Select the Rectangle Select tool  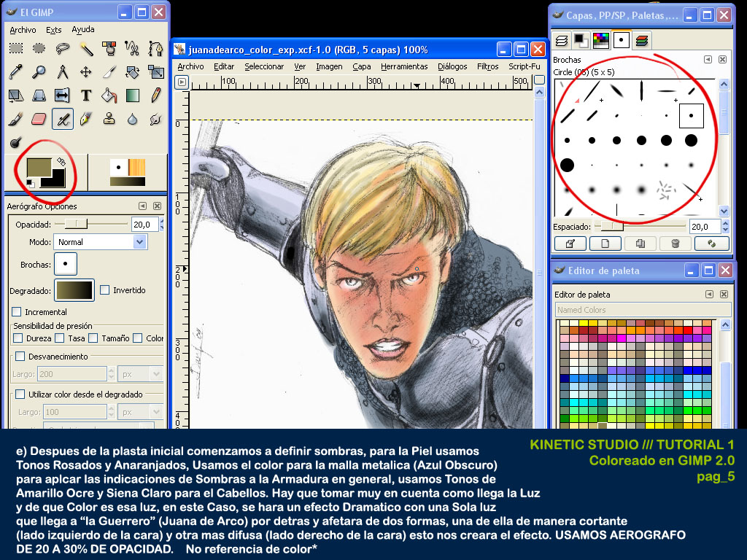coord(16,48)
